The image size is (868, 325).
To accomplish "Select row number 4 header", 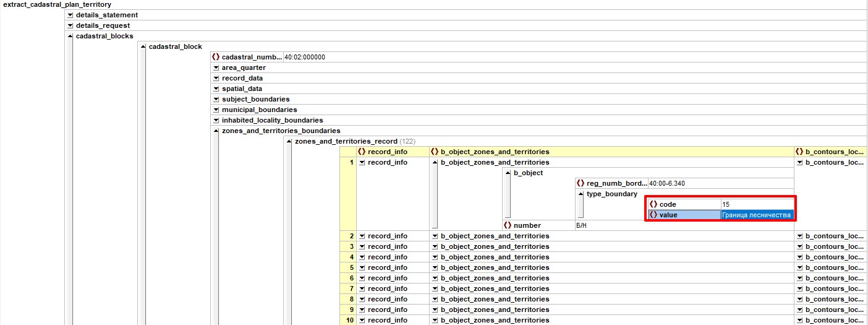I will tap(348, 257).
